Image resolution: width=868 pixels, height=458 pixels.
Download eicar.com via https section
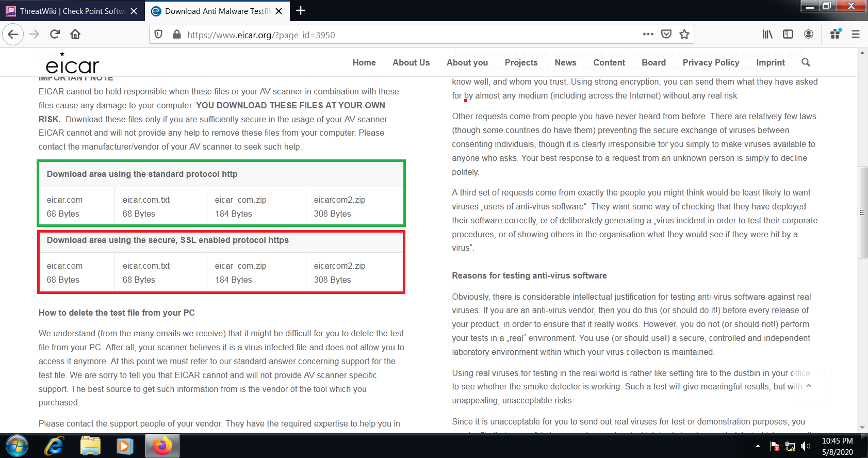click(64, 266)
